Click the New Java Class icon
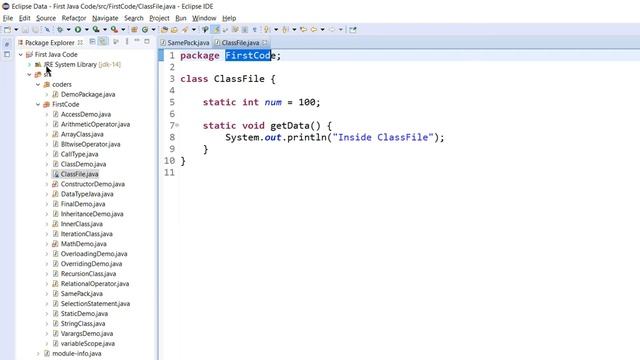640x360 pixels. 145,29
